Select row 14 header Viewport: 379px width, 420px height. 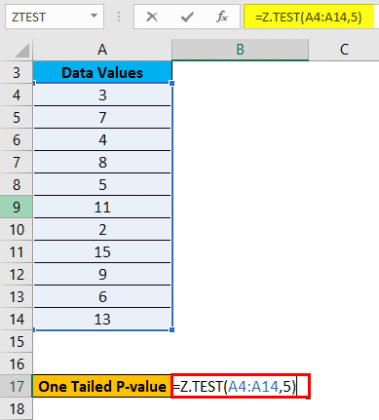point(16,319)
